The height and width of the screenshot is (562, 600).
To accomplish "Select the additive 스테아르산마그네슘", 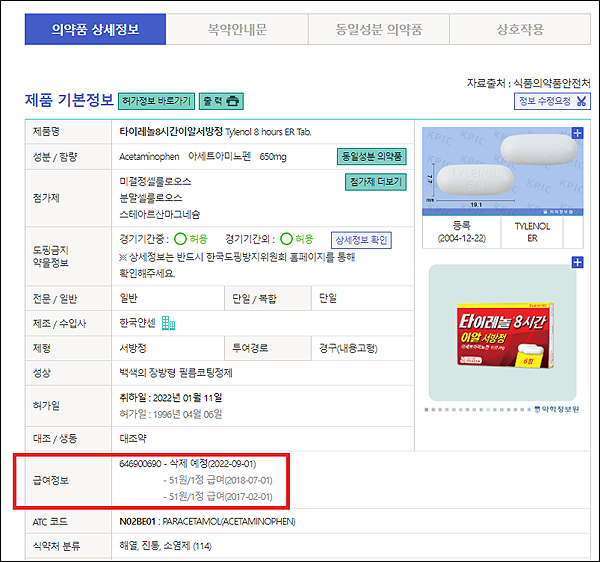I will pyautogui.click(x=160, y=214).
